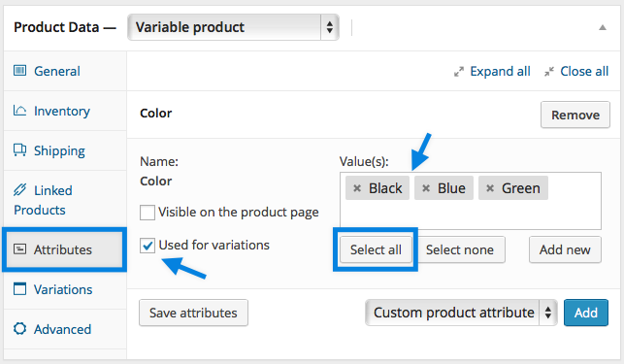This screenshot has width=624, height=364.
Task: Click the Select all button
Action: pyautogui.click(x=376, y=249)
